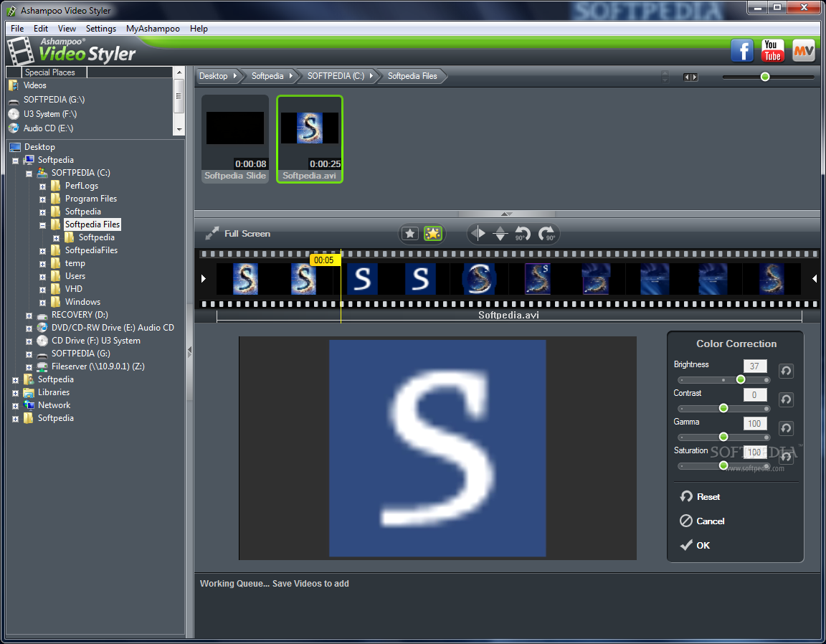Open the MyAshampoo menu

pyautogui.click(x=153, y=29)
